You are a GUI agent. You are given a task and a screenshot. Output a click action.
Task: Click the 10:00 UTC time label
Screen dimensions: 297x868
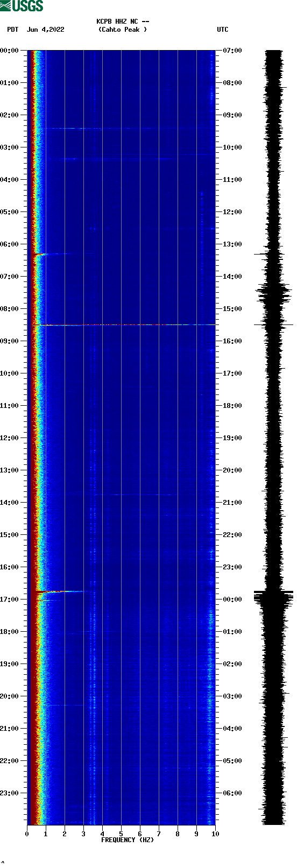[232, 147]
